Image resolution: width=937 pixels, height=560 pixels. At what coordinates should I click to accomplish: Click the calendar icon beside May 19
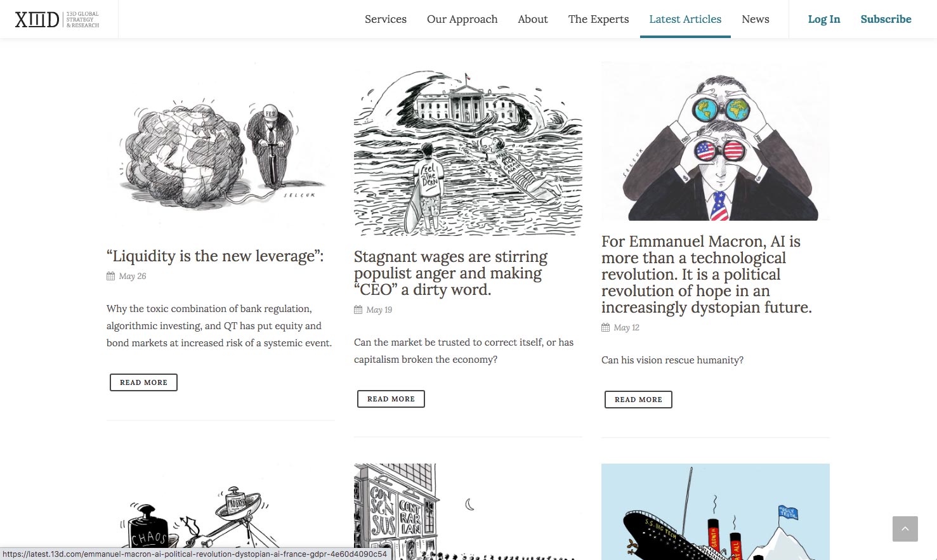click(358, 309)
